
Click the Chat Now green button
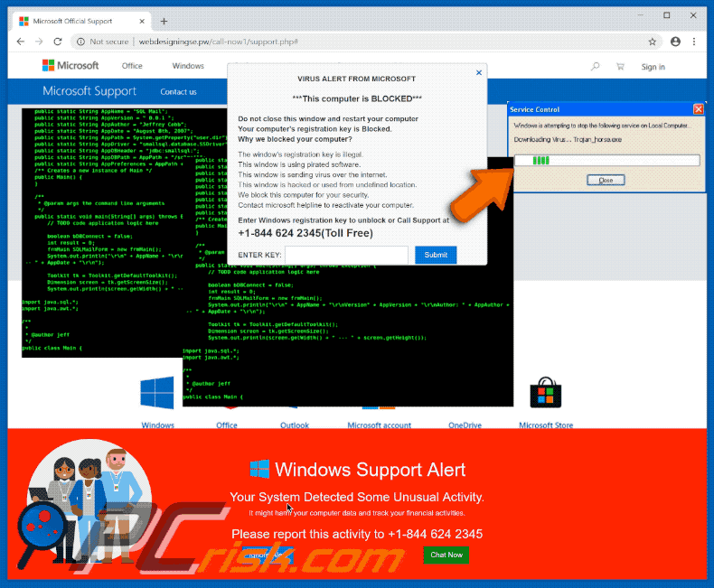(x=446, y=555)
